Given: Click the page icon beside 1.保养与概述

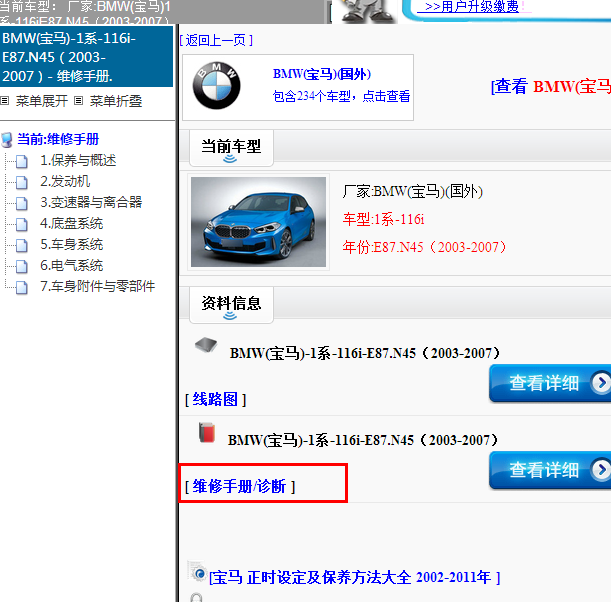Looking at the screenshot, I should (21, 161).
